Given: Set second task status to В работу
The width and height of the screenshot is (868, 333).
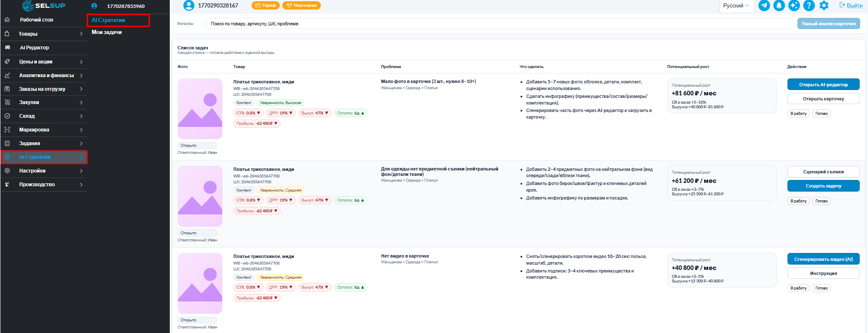Looking at the screenshot, I should [x=798, y=201].
